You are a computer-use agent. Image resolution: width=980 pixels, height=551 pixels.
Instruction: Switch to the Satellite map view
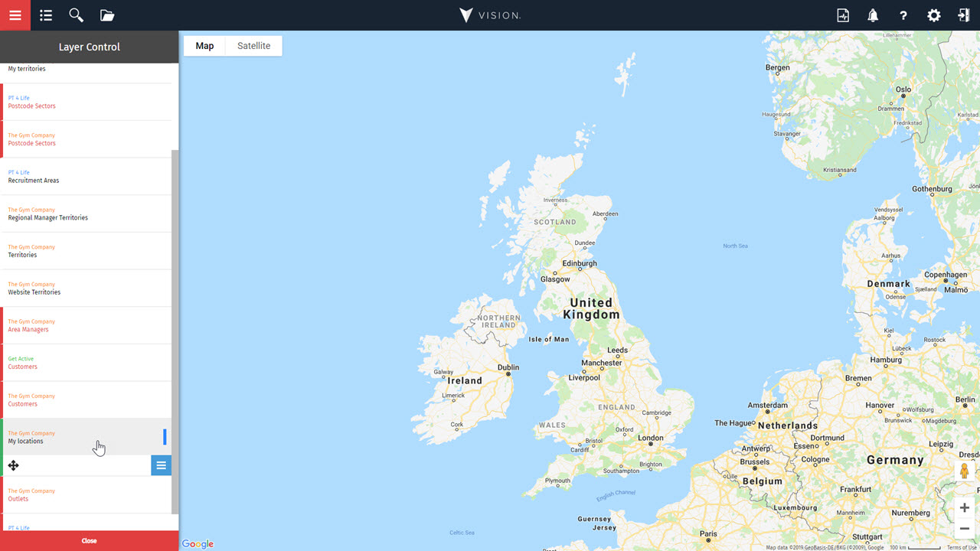coord(253,46)
